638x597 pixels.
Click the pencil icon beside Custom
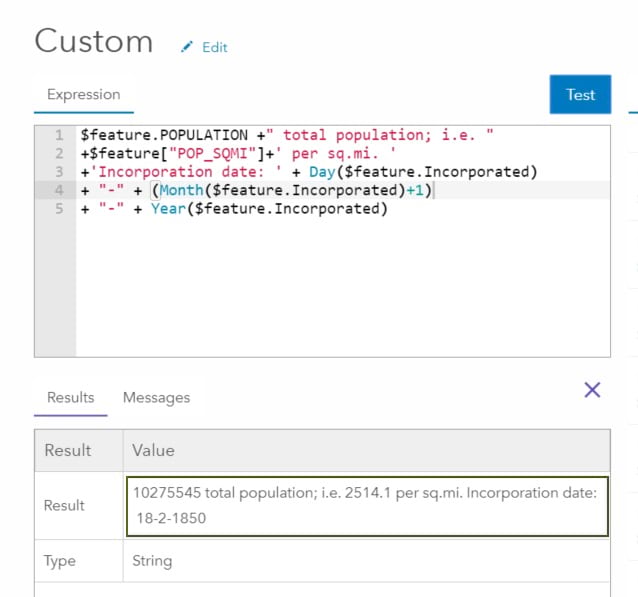pyautogui.click(x=187, y=47)
